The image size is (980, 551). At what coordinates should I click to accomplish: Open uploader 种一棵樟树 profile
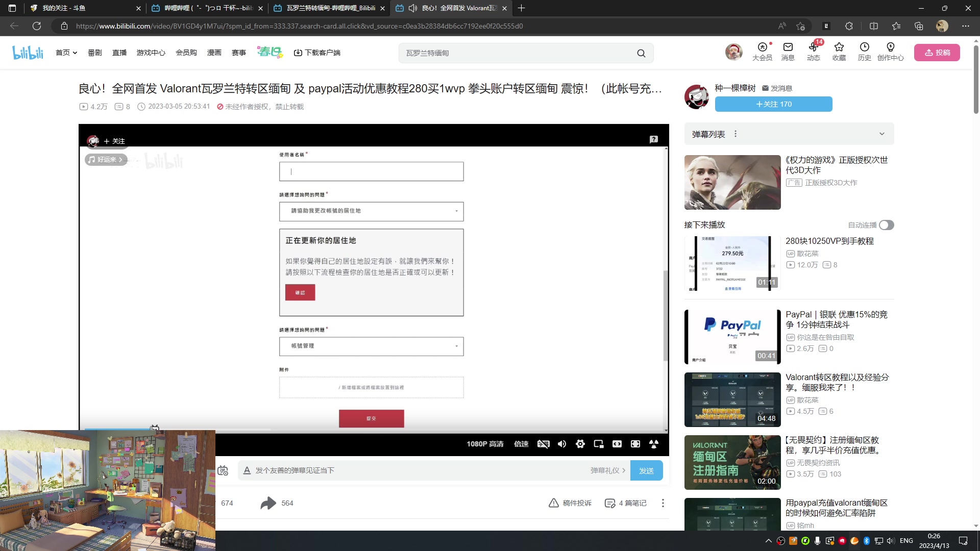[x=735, y=88]
